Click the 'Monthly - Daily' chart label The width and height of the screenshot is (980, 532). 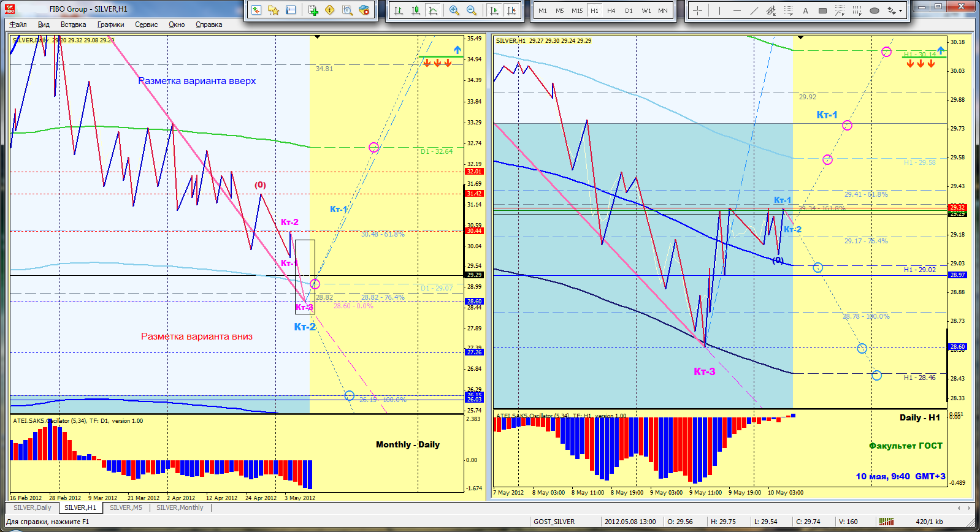pos(408,444)
